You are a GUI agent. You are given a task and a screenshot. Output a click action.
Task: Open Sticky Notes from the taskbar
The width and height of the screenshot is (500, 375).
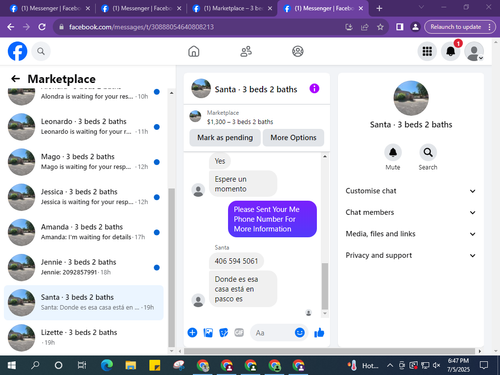click(155, 365)
